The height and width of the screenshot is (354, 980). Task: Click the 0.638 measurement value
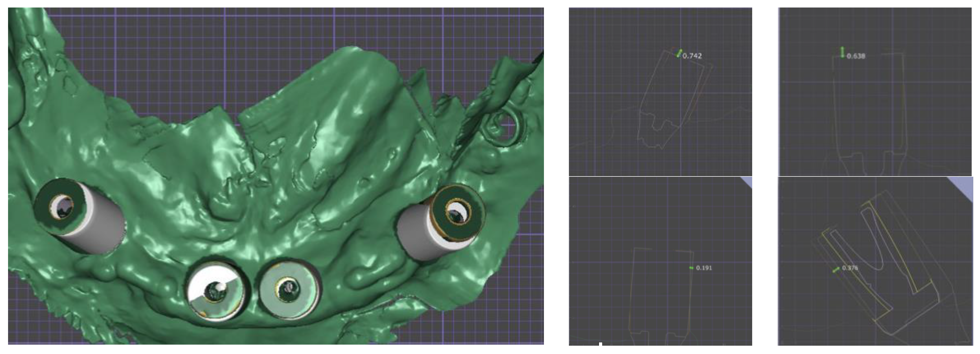coord(856,56)
